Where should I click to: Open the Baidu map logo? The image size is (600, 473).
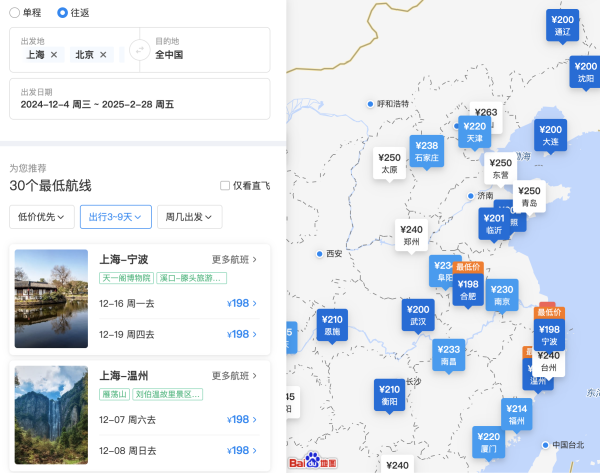click(x=313, y=460)
